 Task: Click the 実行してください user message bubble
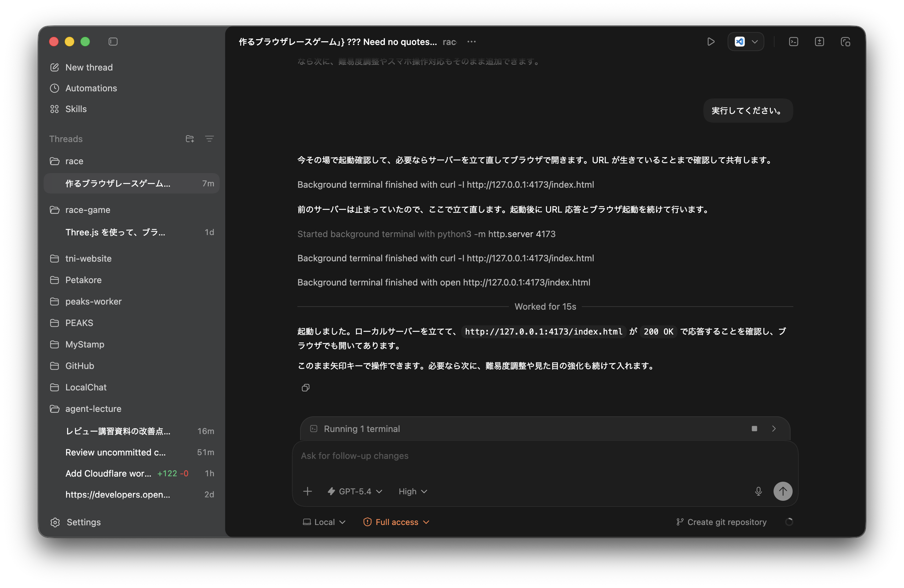tap(748, 110)
